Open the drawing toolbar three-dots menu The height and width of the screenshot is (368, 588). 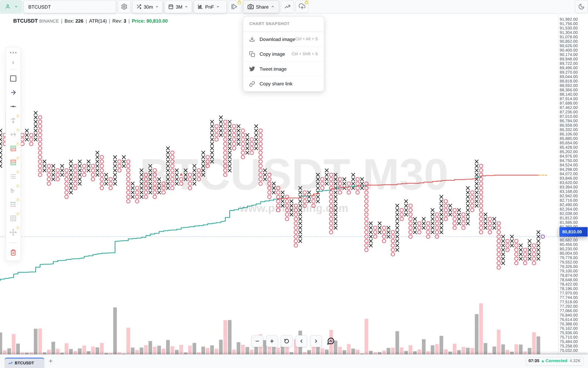coord(13,53)
